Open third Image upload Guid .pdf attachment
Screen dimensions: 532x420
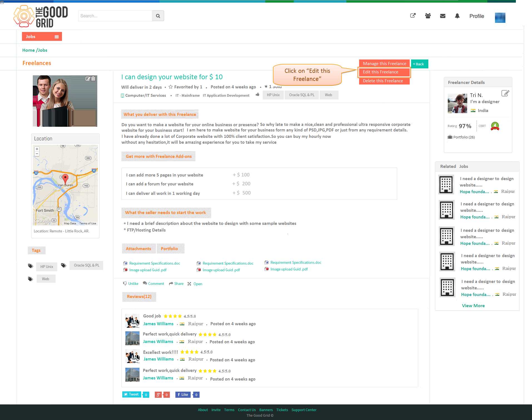pyautogui.click(x=289, y=269)
